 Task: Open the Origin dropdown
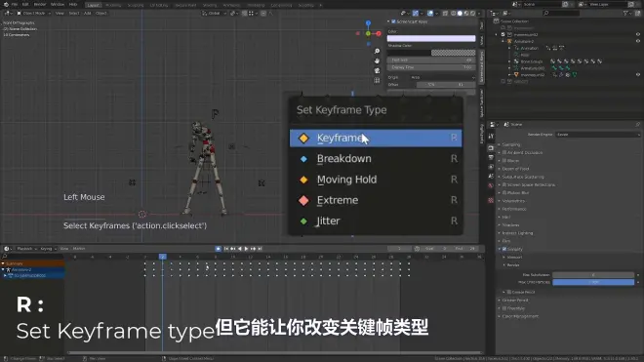pos(443,77)
